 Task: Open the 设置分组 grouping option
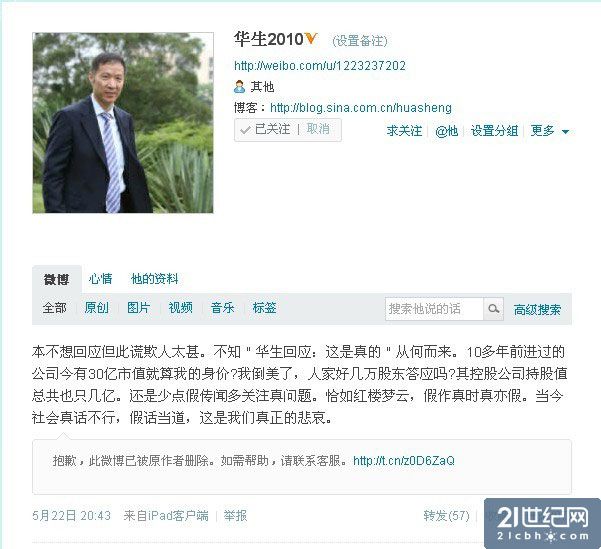pos(494,131)
